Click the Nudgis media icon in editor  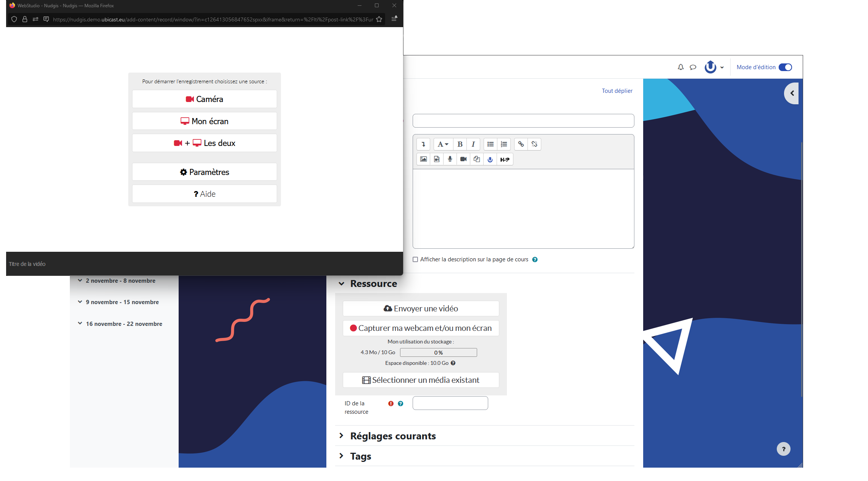tap(490, 159)
